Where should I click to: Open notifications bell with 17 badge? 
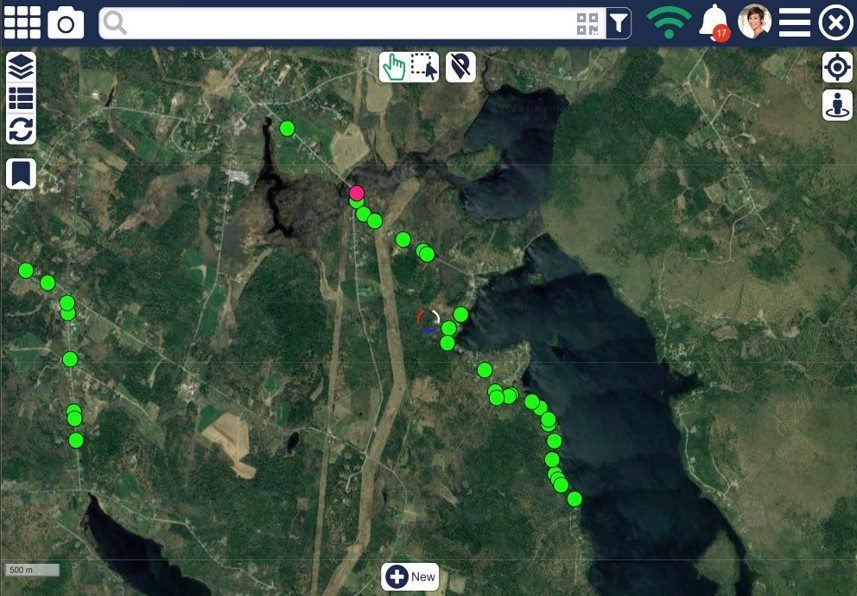[x=715, y=23]
